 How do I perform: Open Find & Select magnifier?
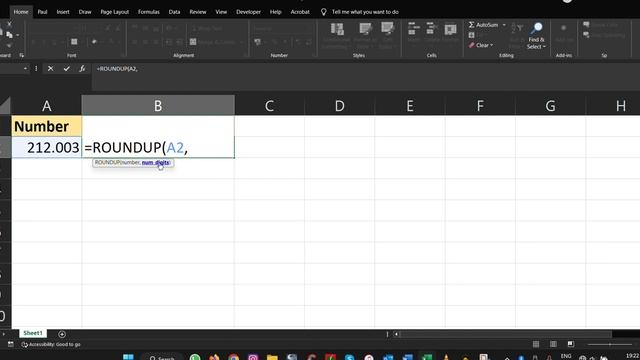pos(536,28)
